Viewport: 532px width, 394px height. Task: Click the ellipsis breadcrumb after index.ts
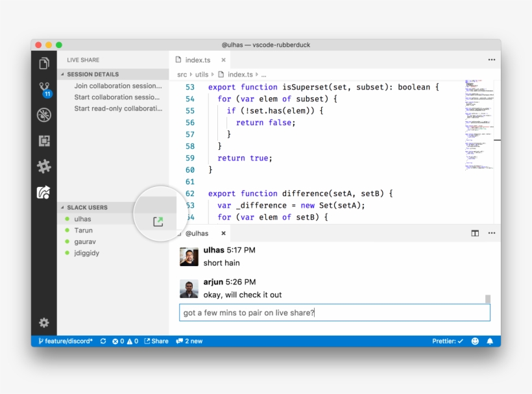tap(263, 75)
